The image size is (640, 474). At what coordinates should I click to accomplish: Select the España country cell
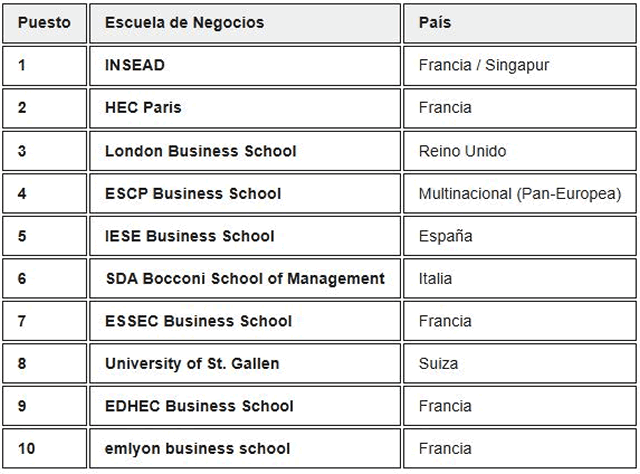[x=445, y=236]
